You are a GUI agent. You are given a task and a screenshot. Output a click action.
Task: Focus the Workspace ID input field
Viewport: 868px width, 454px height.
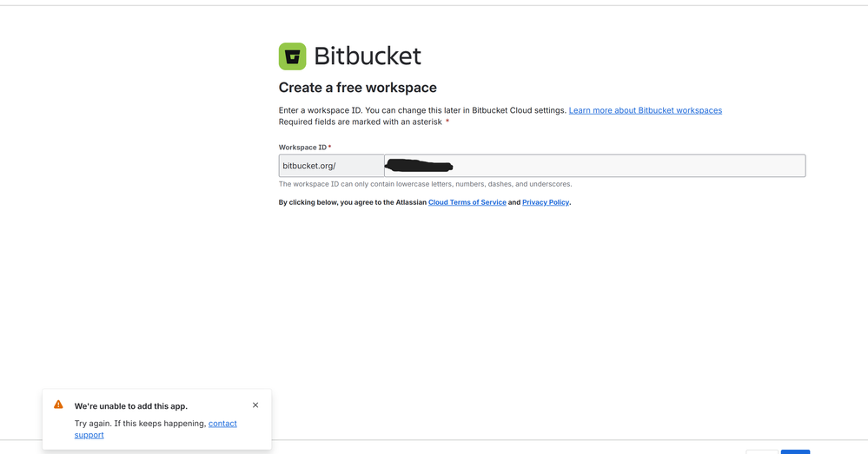[595, 166]
